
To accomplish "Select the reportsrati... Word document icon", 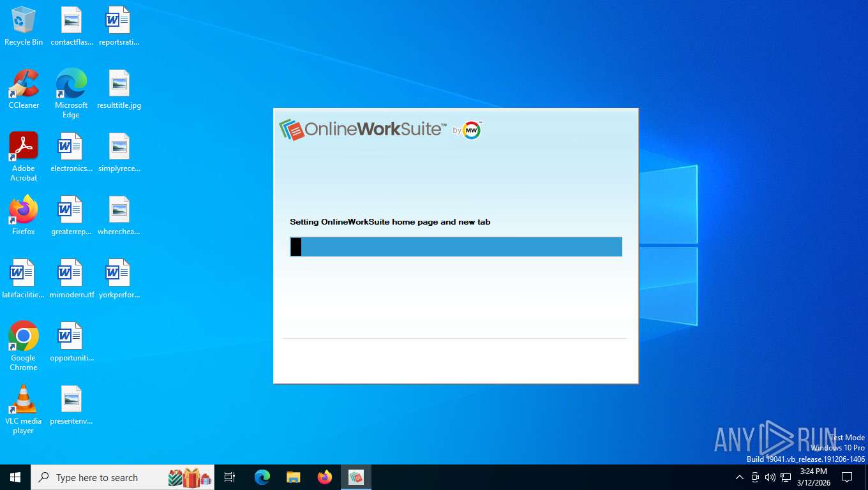I will tap(119, 27).
